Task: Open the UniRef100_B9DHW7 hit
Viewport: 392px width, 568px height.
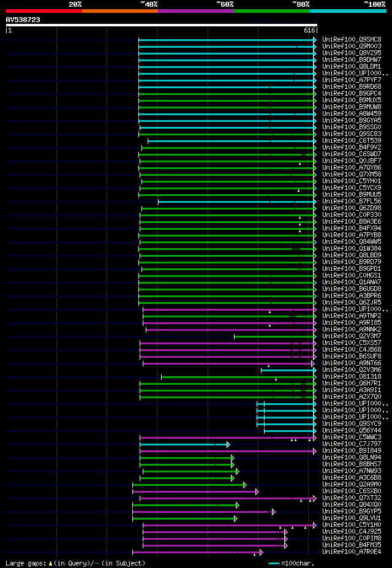Action: [352, 60]
